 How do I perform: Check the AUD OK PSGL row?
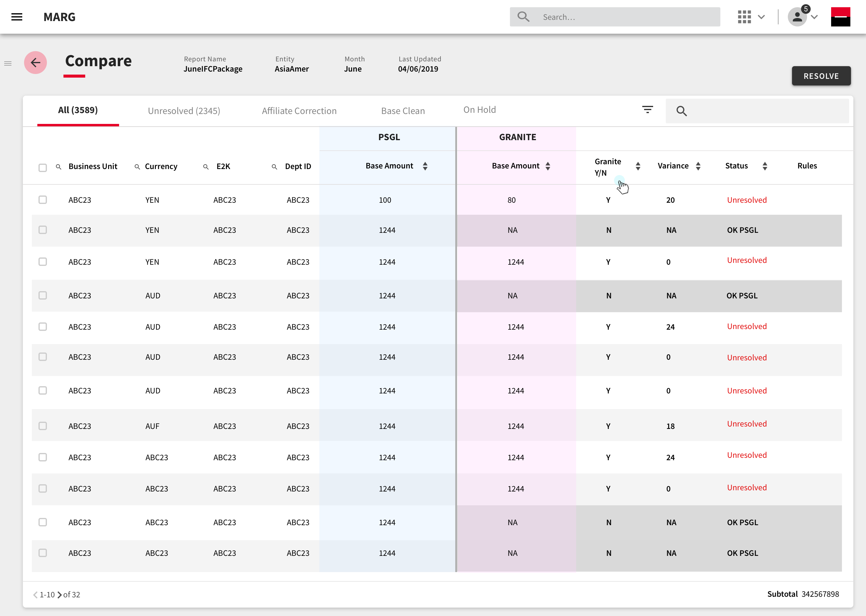(42, 295)
